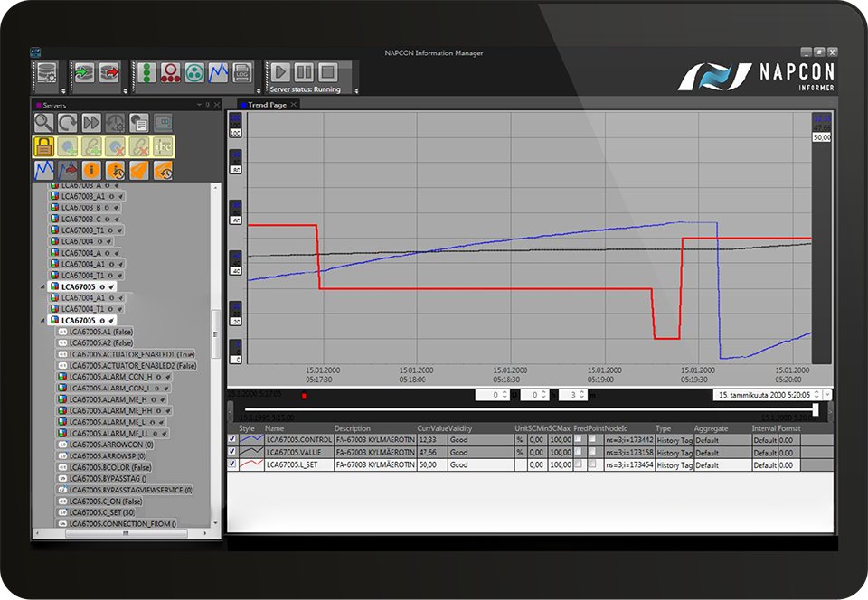This screenshot has width=868, height=600.
Task: Toggle the orange padlock lock icon
Action: point(43,146)
